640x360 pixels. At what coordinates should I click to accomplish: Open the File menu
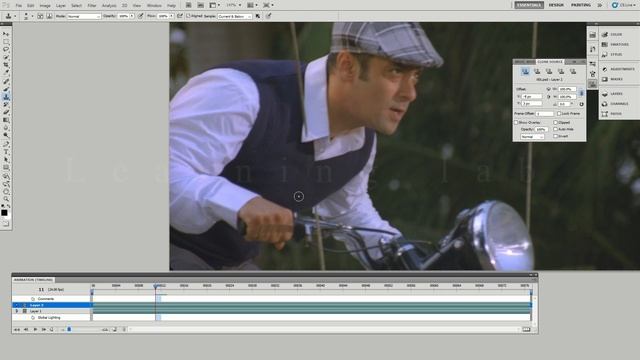18,6
